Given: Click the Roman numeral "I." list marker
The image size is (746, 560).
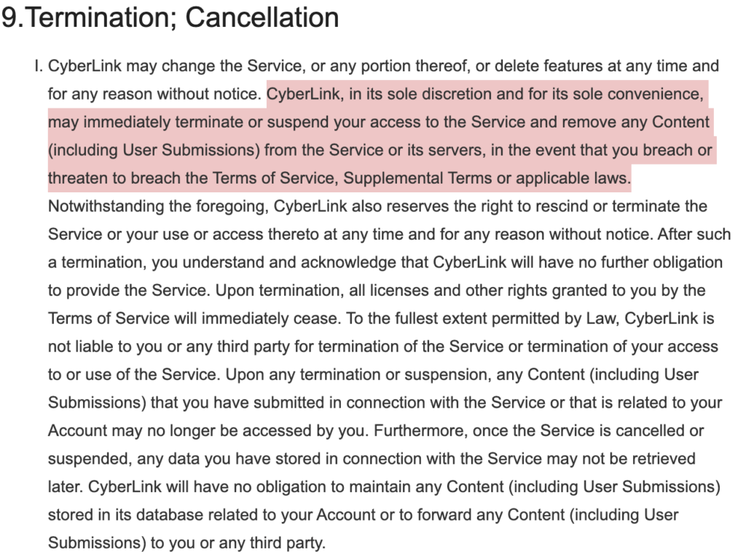Looking at the screenshot, I should 39,66.
